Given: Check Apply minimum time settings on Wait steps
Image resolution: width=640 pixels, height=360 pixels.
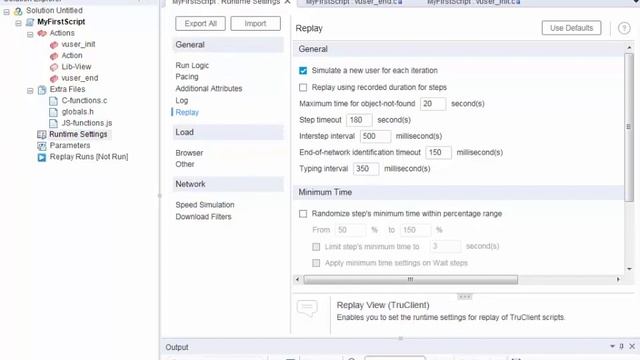Looking at the screenshot, I should (x=316, y=263).
